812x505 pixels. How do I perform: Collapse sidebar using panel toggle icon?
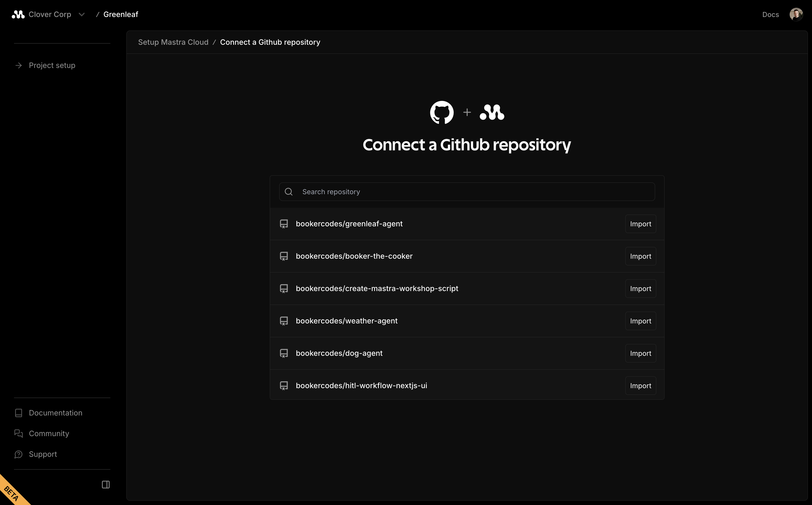pos(106,484)
